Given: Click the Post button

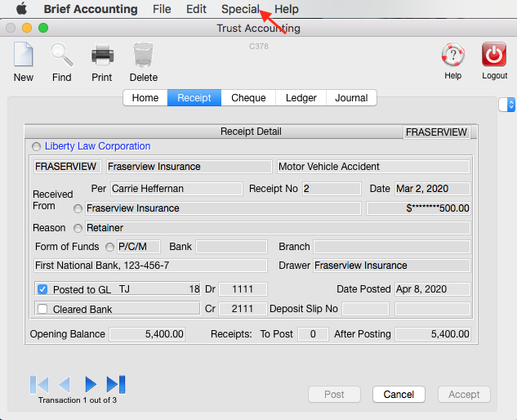Looking at the screenshot, I should click(334, 395).
